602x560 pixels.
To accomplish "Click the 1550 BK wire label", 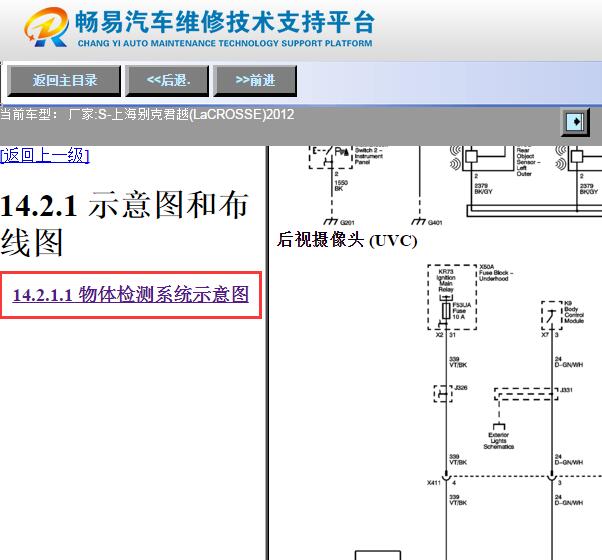I will click(341, 185).
